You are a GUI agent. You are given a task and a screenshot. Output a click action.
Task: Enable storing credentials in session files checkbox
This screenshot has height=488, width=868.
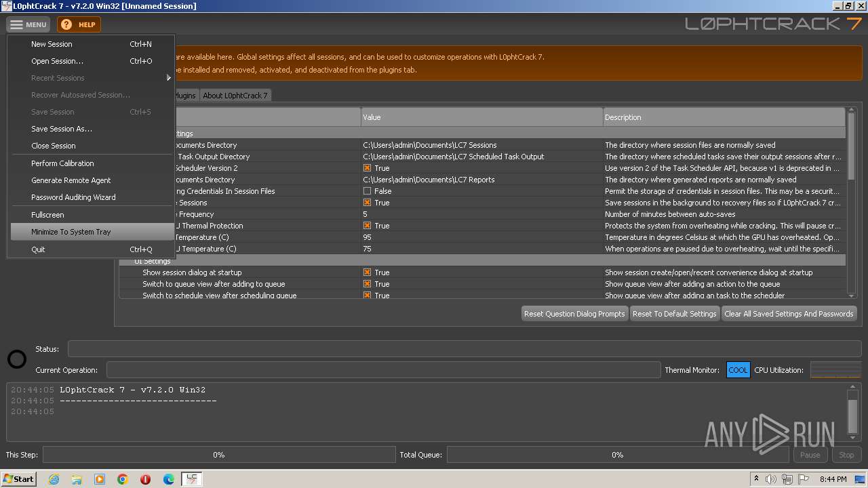[367, 191]
